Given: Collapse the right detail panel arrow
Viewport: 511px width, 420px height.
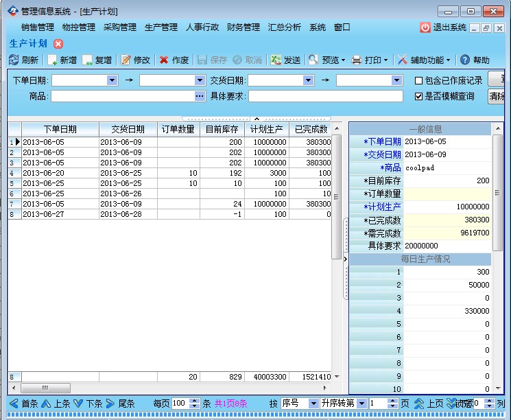Looking at the screenshot, I should [346, 259].
